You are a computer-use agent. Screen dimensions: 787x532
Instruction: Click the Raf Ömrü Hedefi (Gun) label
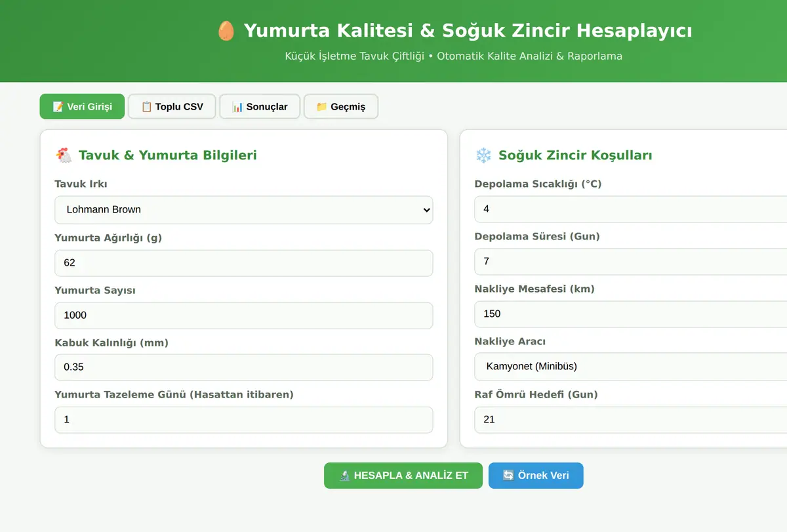(x=536, y=394)
